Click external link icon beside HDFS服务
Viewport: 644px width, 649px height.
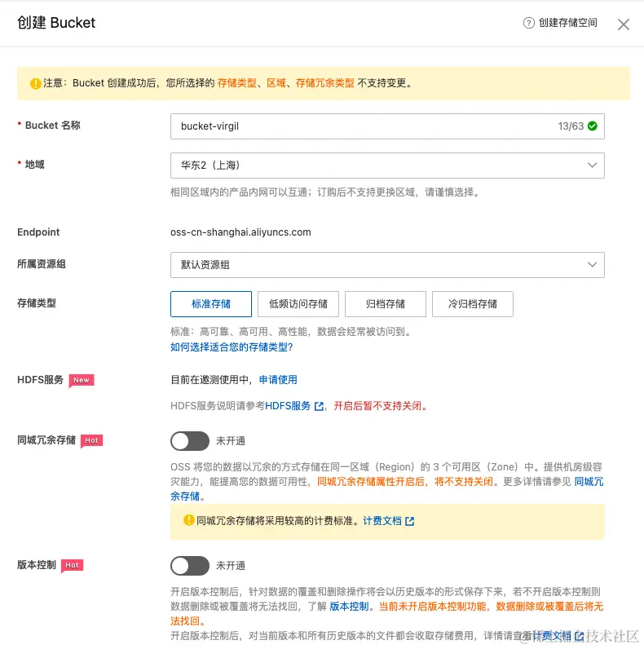pos(319,407)
